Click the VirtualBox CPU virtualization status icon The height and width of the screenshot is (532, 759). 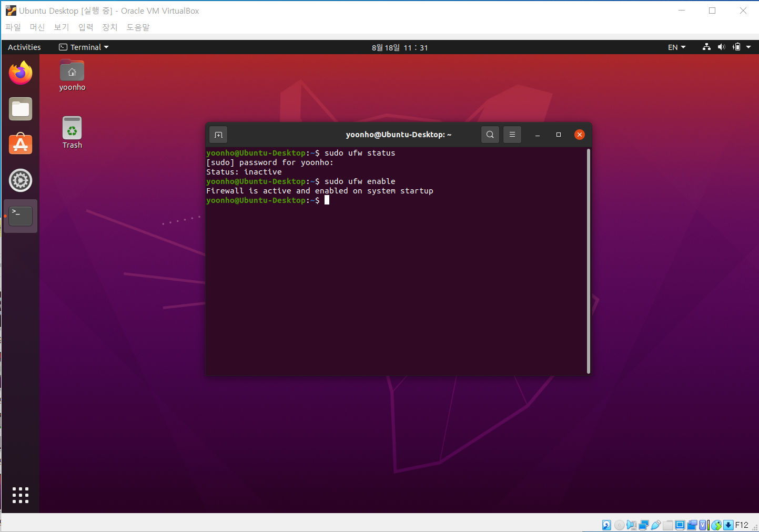coord(704,525)
